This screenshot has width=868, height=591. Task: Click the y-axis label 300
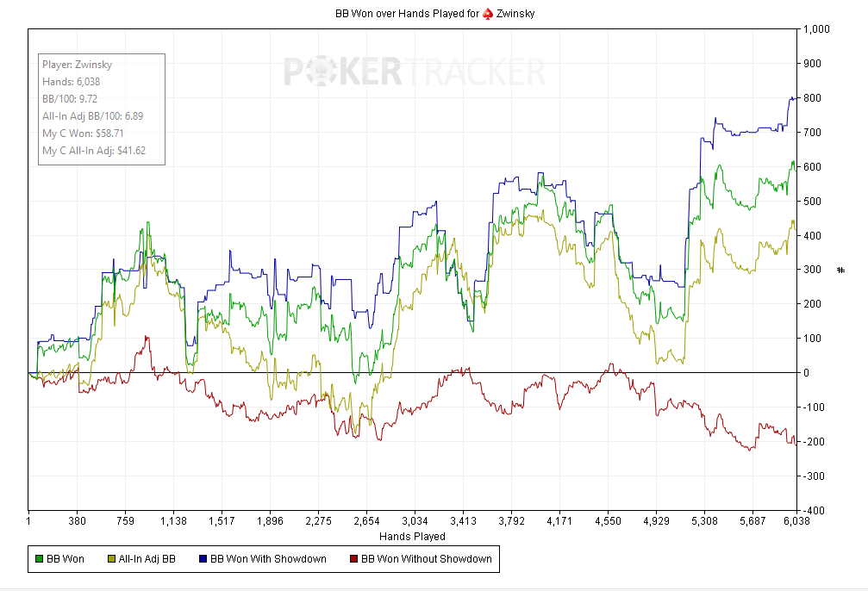[812, 270]
